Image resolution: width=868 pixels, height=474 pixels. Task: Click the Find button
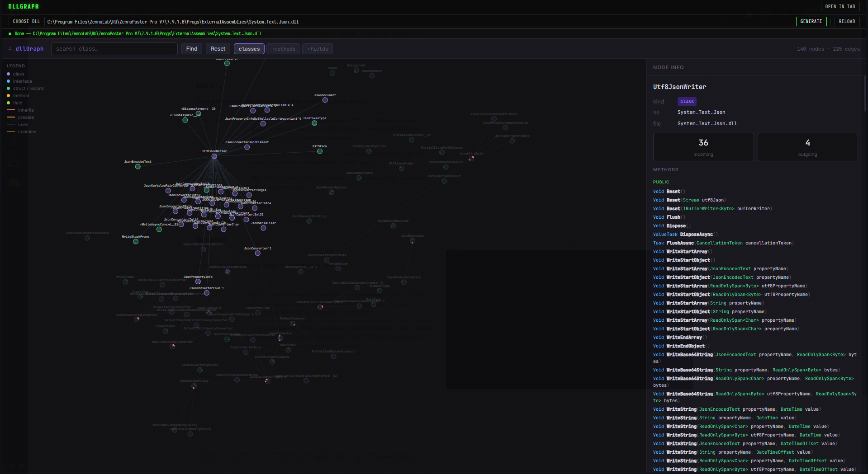point(192,49)
